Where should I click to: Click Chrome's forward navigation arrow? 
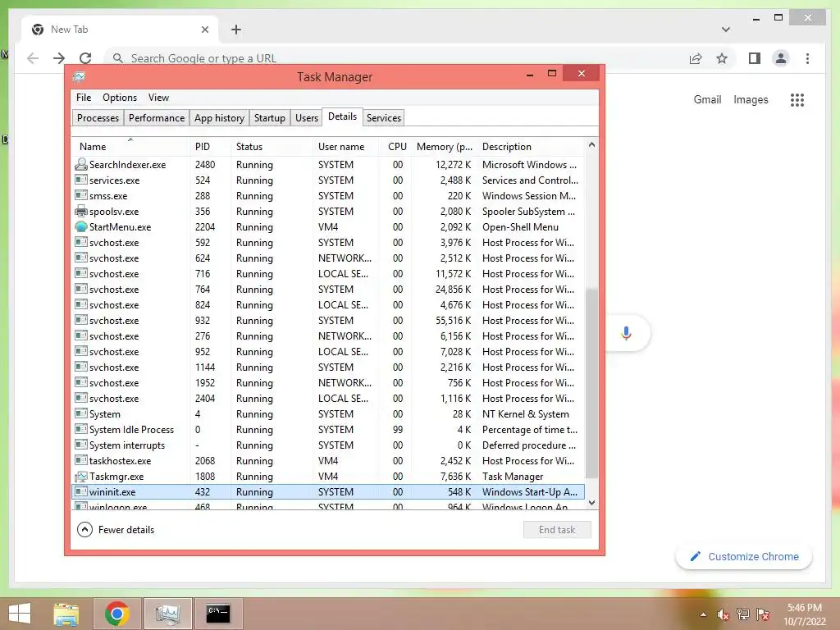click(59, 58)
